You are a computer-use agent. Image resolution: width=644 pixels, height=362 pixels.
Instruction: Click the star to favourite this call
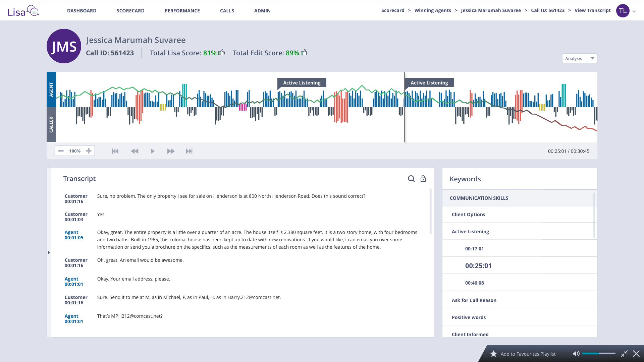pyautogui.click(x=493, y=354)
